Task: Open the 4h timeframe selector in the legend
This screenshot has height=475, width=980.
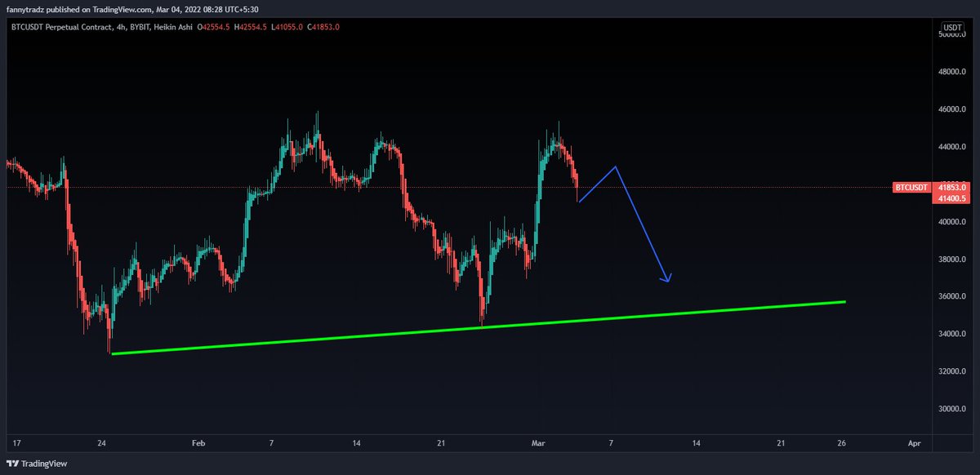Action: pyautogui.click(x=119, y=27)
